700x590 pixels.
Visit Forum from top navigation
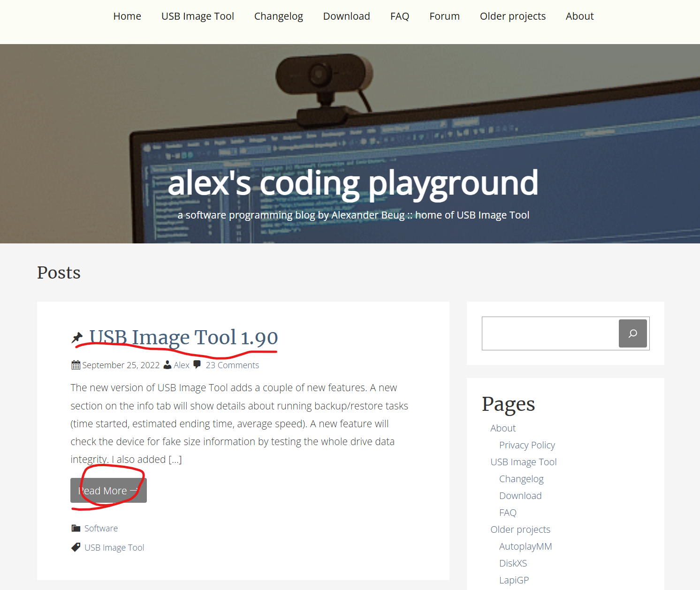pos(444,16)
